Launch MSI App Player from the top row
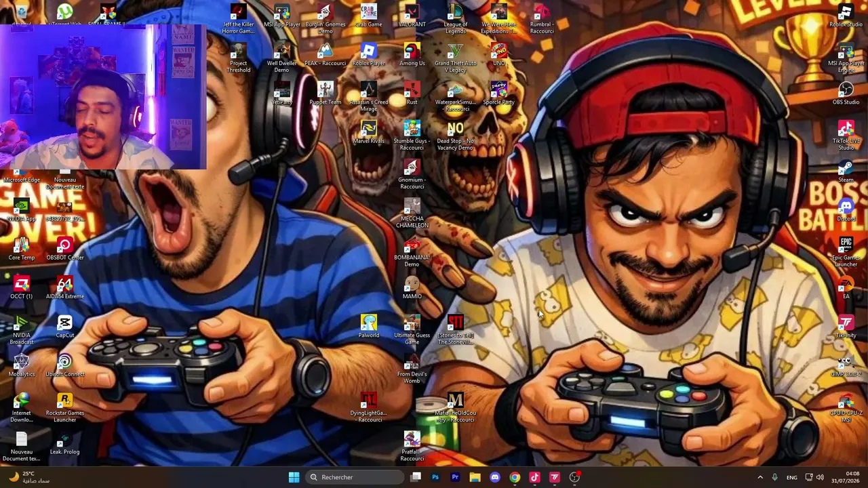The image size is (868, 488). point(281,16)
